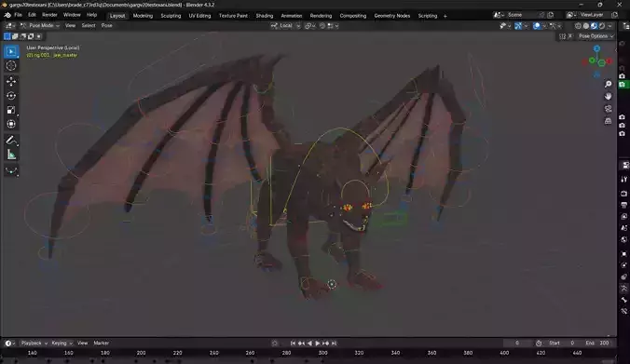Open the Local transform orientation dropdown
This screenshot has width=630, height=364.
[285, 26]
